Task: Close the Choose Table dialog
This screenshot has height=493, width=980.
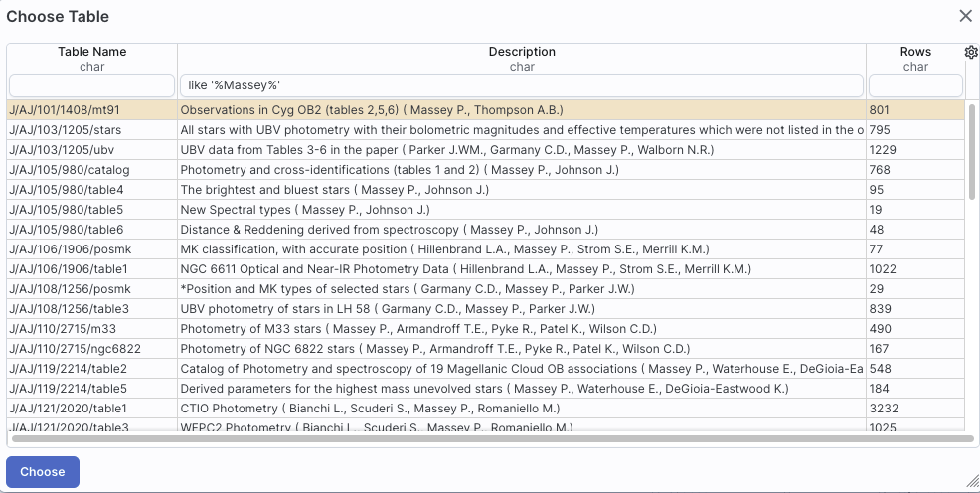Action: tap(966, 16)
